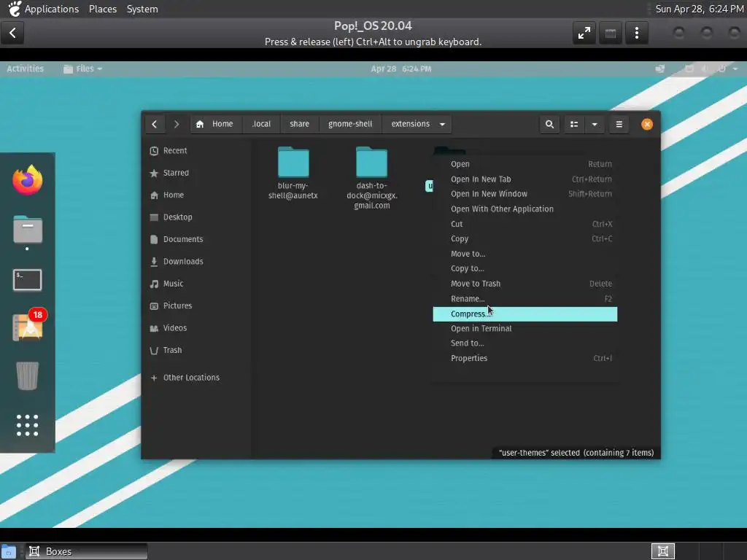This screenshot has height=560, width=747.
Task: Open Desktop in sidebar
Action: click(x=196, y=217)
